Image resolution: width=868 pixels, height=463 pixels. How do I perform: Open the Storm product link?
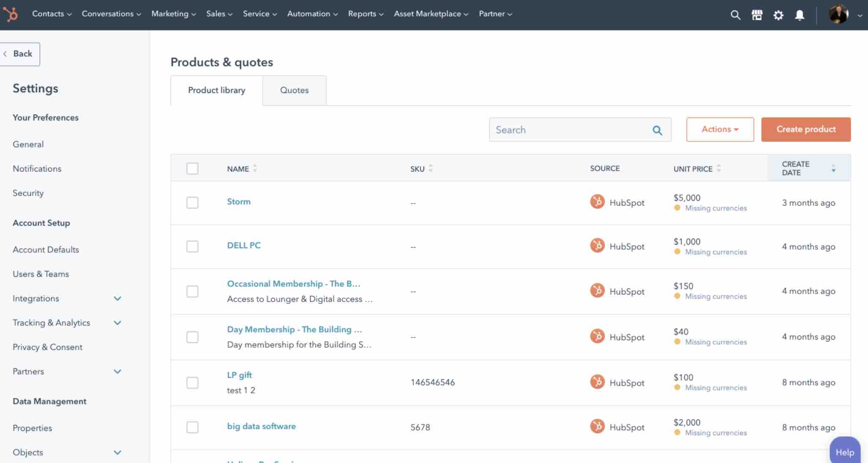pyautogui.click(x=239, y=202)
